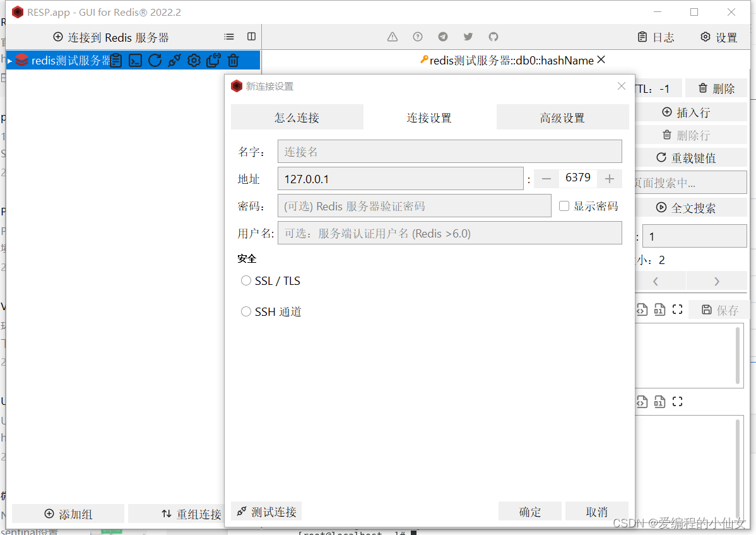Click 重组连接 regroup connections button
The image size is (756, 535).
coord(177,514)
